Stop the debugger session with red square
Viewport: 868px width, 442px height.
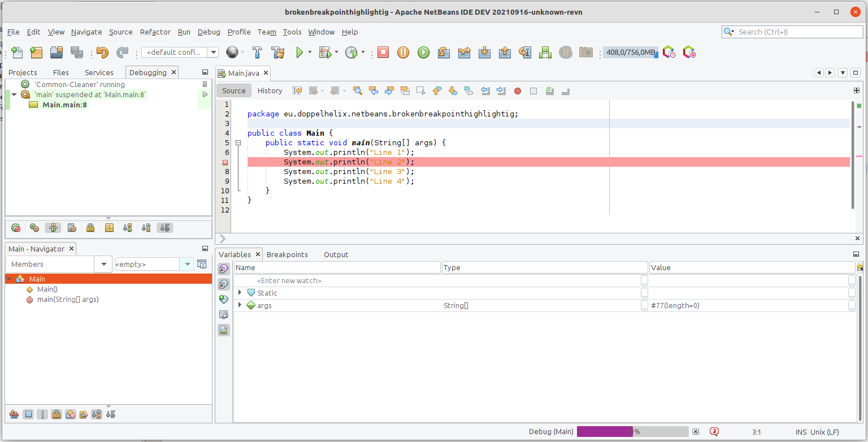pyautogui.click(x=383, y=53)
